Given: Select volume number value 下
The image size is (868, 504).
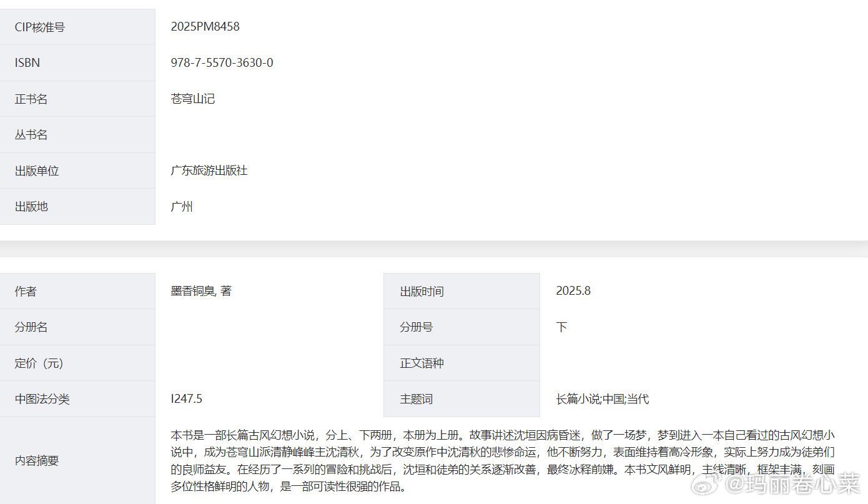Looking at the screenshot, I should point(561,327).
